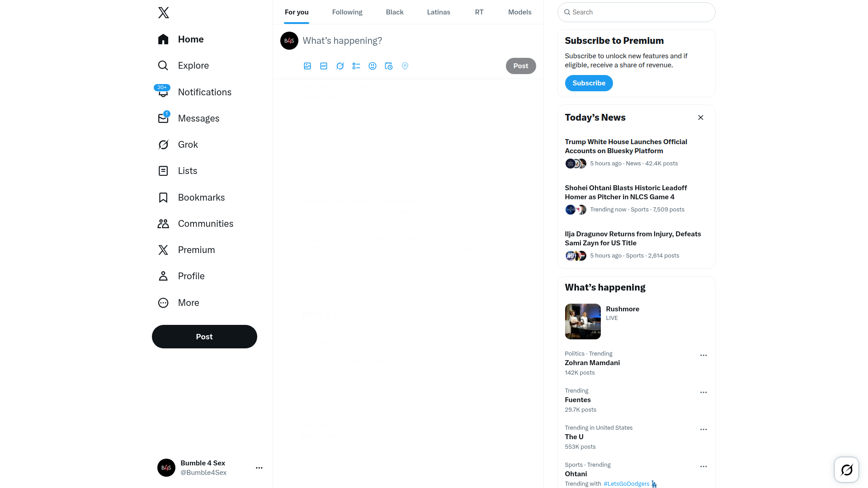Open the emoji picker in composer
Image resolution: width=868 pixels, height=488 pixels.
(x=373, y=66)
